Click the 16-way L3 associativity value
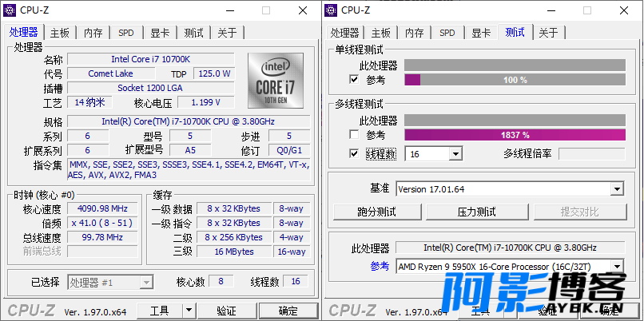The width and height of the screenshot is (644, 321). pos(292,252)
